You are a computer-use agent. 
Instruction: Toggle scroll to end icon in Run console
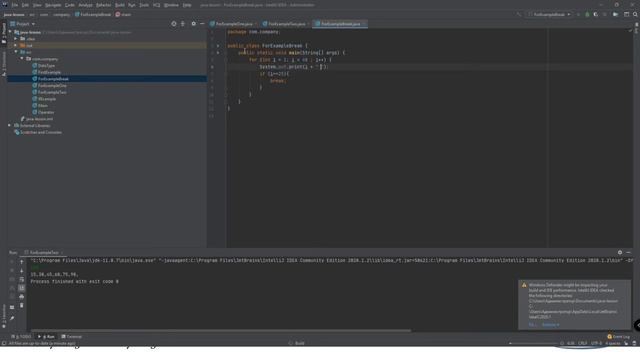point(22,288)
